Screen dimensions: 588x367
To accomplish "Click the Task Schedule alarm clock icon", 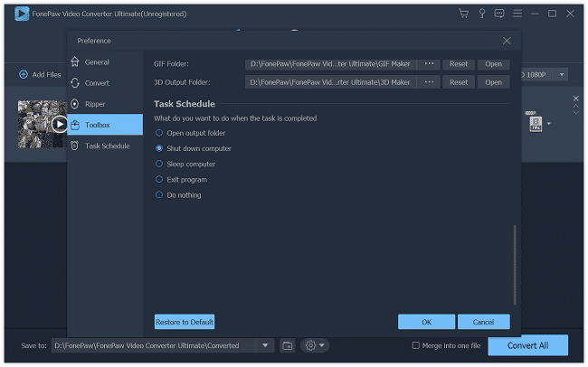I will [75, 146].
